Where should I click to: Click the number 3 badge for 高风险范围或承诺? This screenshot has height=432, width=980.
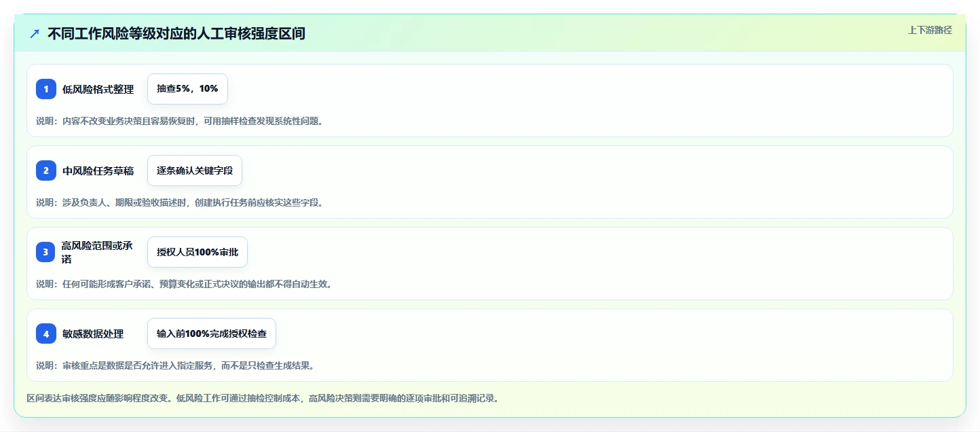(x=46, y=252)
